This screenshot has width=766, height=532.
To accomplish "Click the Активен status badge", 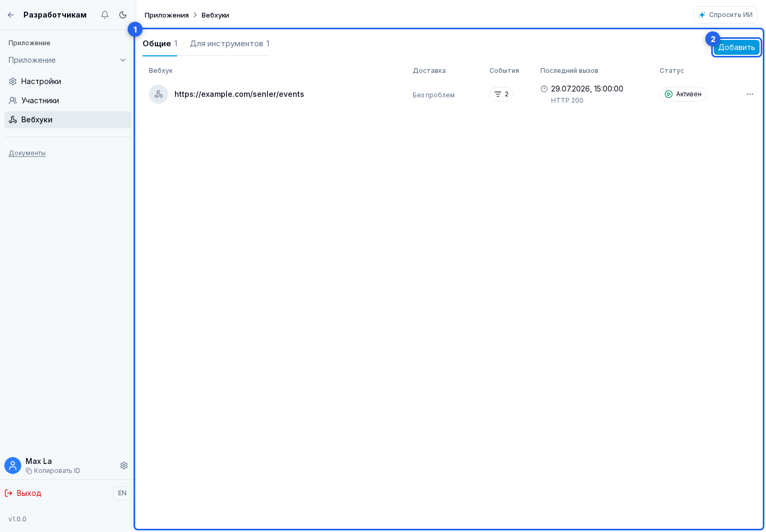I will point(683,94).
